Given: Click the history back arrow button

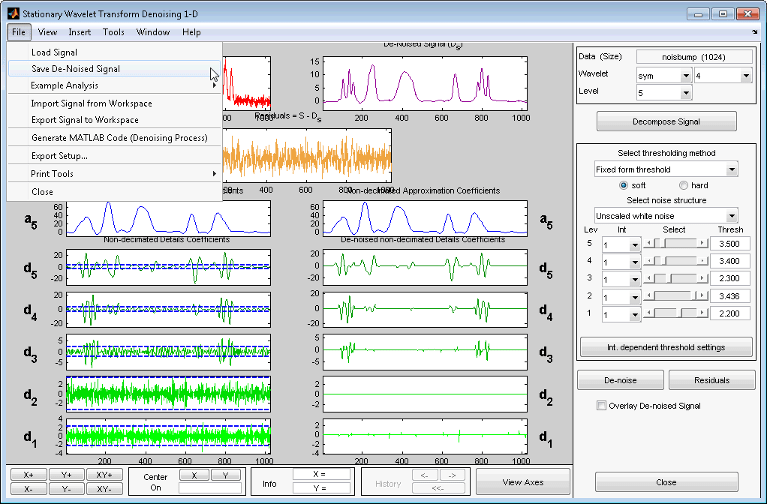Looking at the screenshot, I should (423, 475).
